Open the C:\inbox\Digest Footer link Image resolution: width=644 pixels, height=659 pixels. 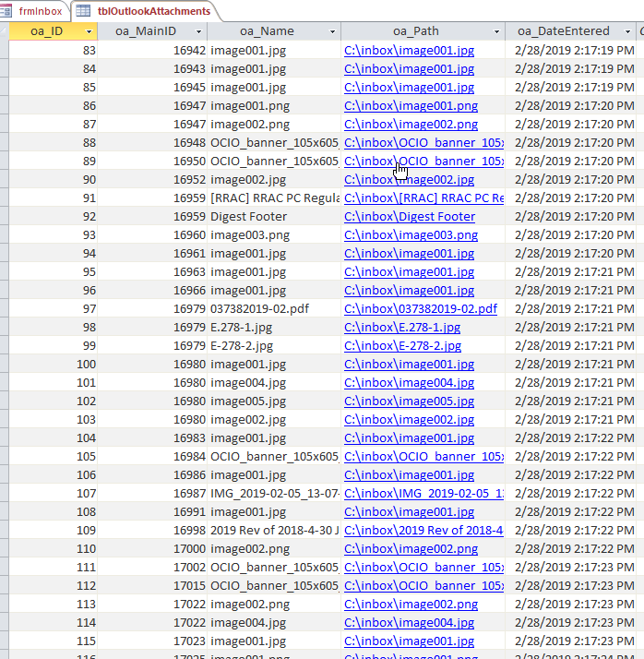tap(410, 217)
